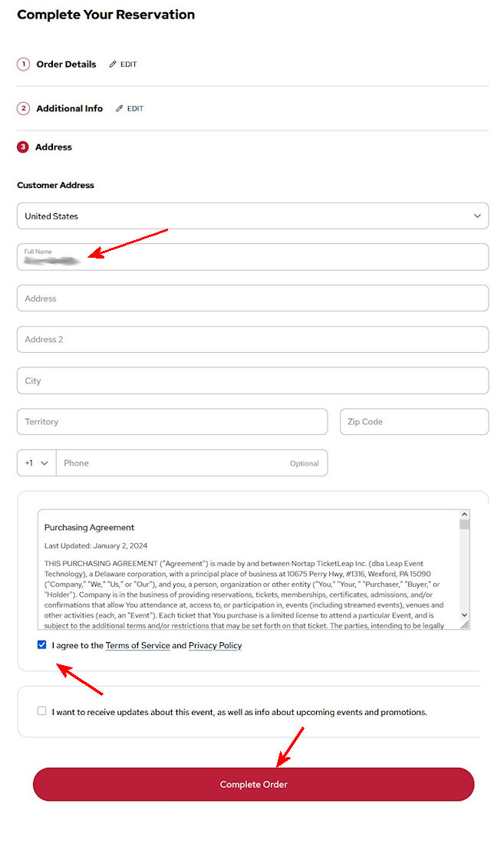Enable event updates and promotions checkbox

(42, 711)
